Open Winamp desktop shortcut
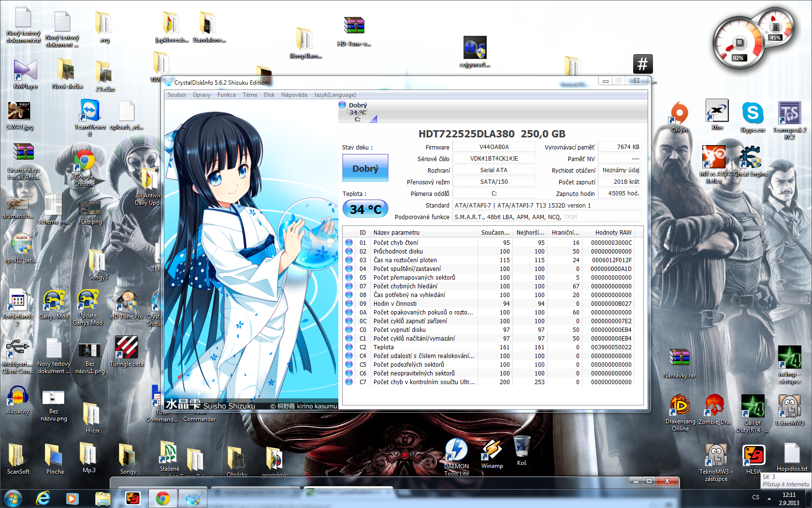This screenshot has height=508, width=812. click(x=492, y=454)
